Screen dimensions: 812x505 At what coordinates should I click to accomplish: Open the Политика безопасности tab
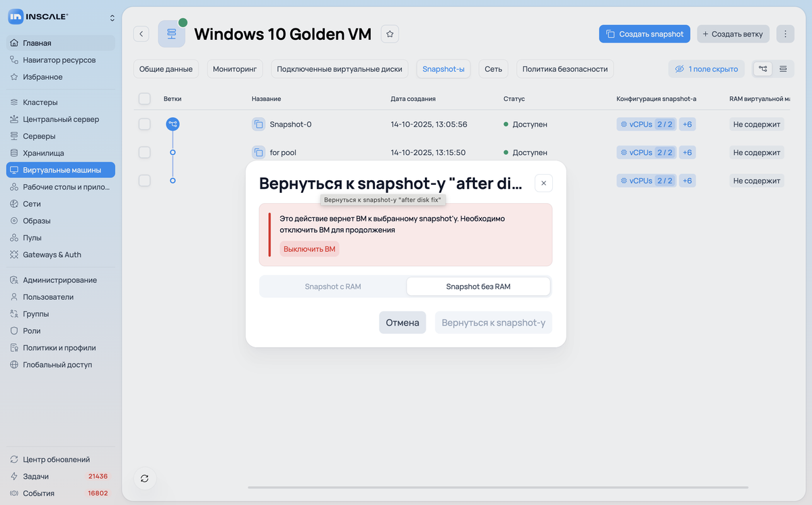565,69
